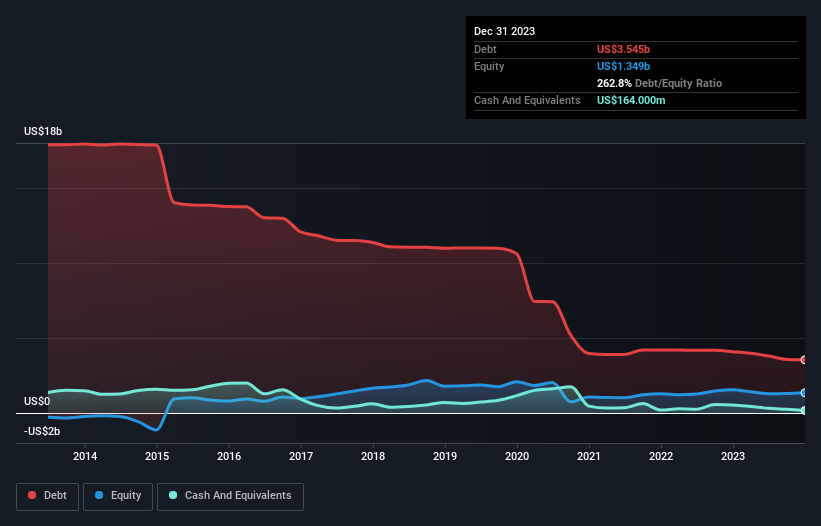Click the 2022 x-axis label
This screenshot has height=526, width=821.
pos(661,456)
